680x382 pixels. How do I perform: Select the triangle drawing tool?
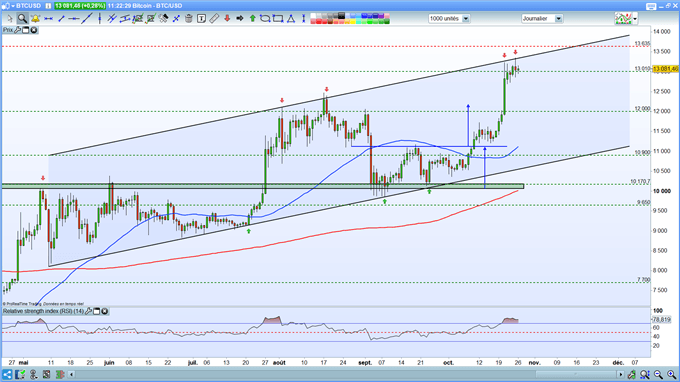[291, 18]
